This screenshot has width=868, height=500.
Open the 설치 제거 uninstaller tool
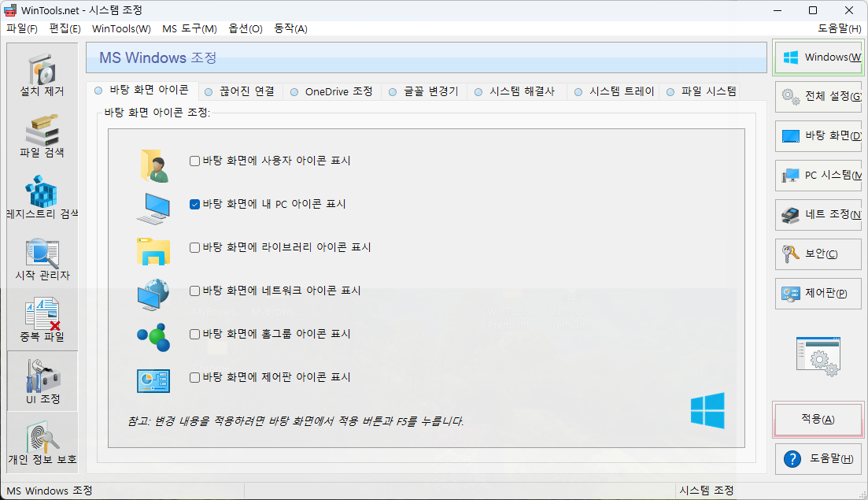pyautogui.click(x=42, y=76)
